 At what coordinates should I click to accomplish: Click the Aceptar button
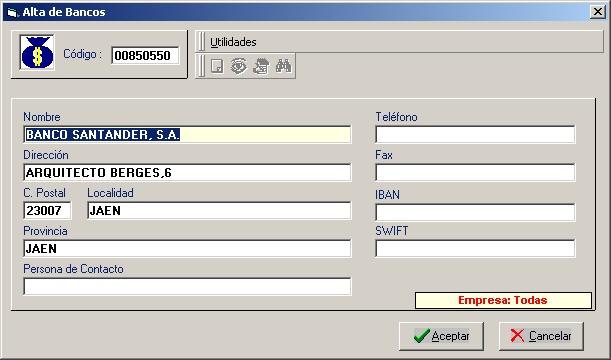(x=441, y=336)
